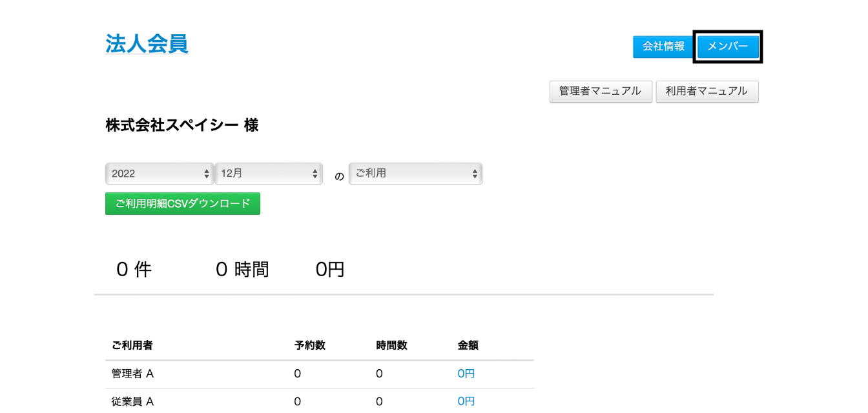868x413 pixels.
Task: Click the 時間数 column header
Action: click(391, 345)
